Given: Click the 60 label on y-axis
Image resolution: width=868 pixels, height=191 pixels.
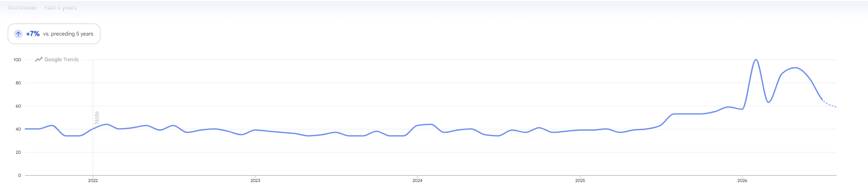Looking at the screenshot, I should coord(18,106).
